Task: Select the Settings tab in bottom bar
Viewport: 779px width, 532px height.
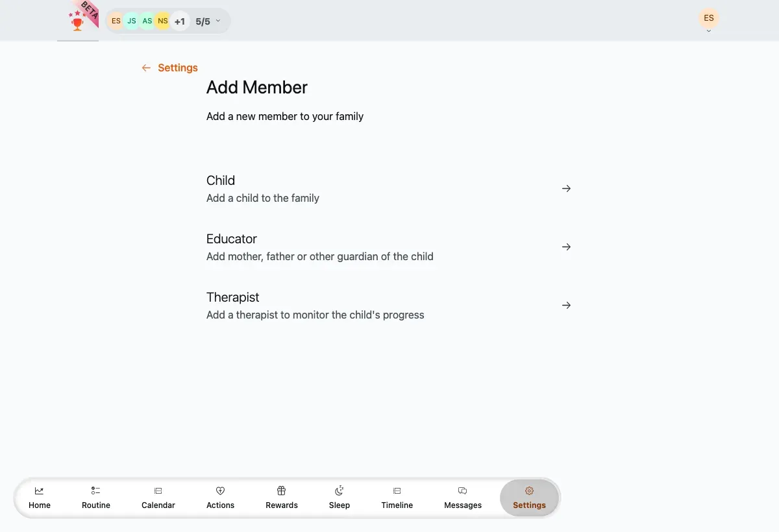Action: point(529,498)
